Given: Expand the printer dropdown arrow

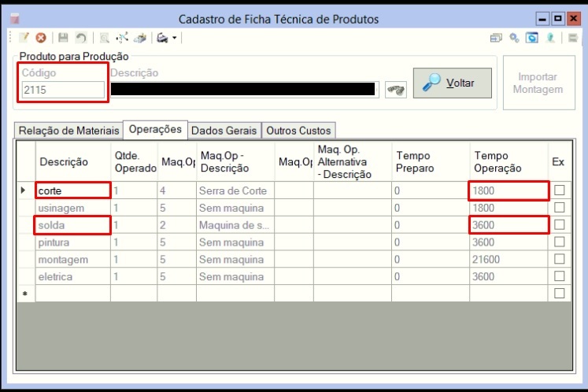Looking at the screenshot, I should (175, 38).
